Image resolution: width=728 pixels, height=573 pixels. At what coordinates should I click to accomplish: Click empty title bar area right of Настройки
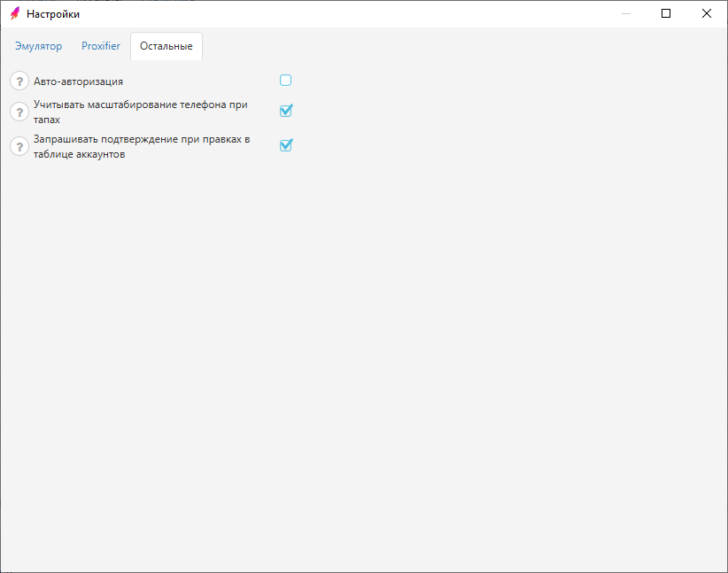click(x=354, y=13)
